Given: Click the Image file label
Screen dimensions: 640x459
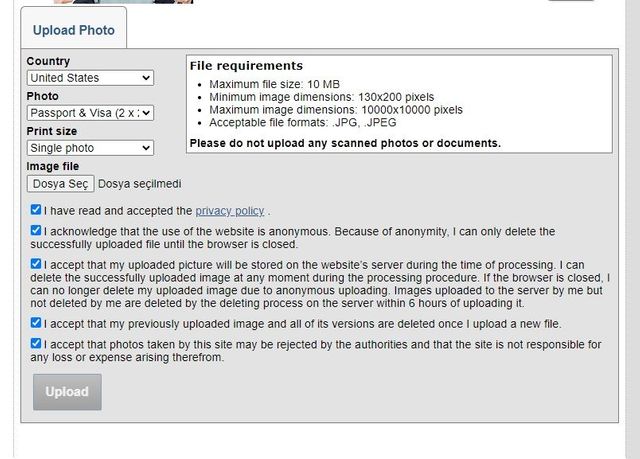Looking at the screenshot, I should click(x=53, y=166).
